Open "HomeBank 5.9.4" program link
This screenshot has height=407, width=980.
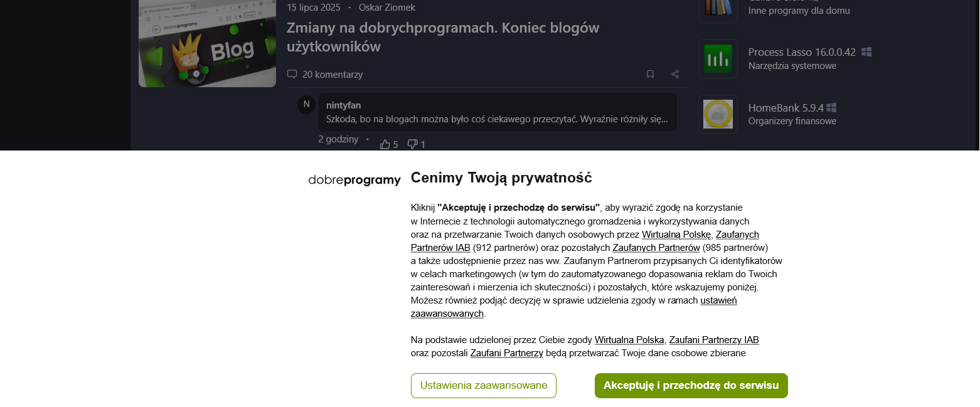pyautogui.click(x=786, y=108)
